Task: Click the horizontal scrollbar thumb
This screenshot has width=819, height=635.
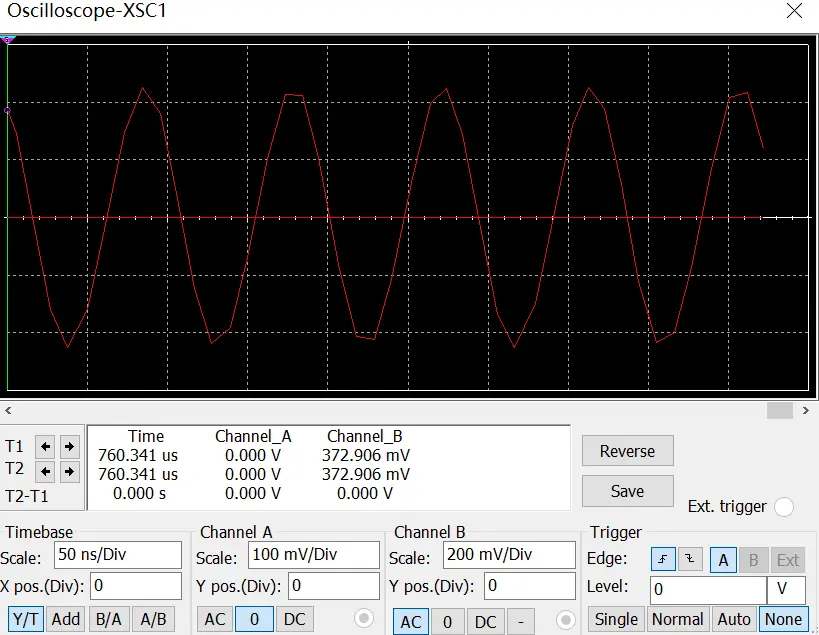Action: click(x=780, y=410)
